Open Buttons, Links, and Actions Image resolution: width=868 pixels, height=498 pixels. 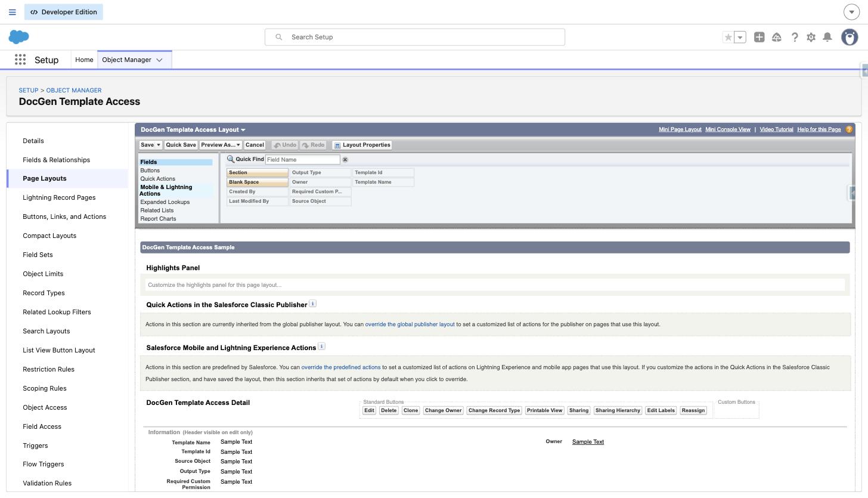[x=64, y=216]
